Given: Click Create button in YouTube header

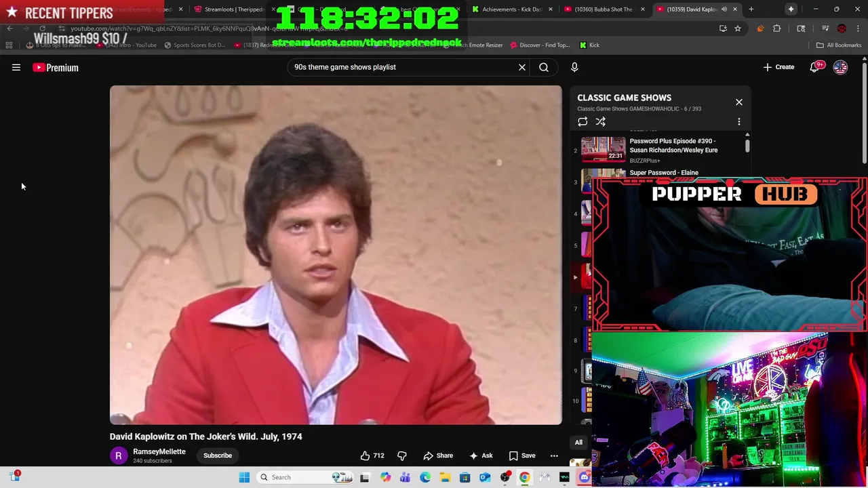Looking at the screenshot, I should (x=778, y=67).
